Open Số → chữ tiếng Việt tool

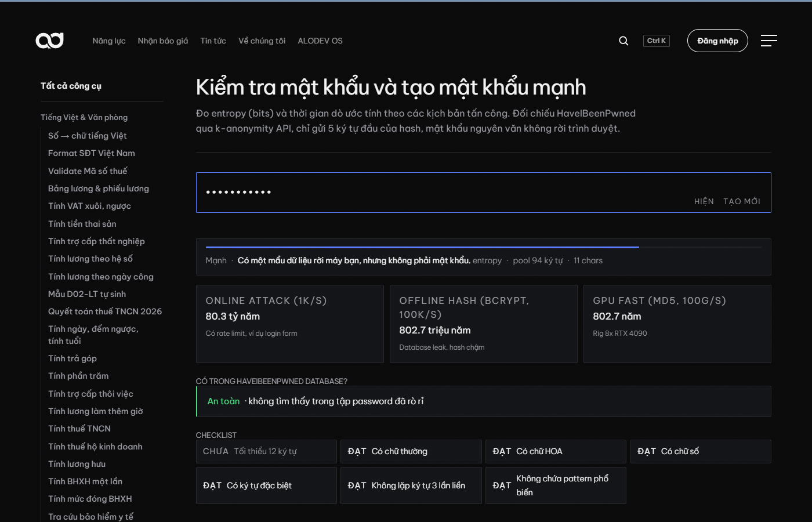[x=88, y=136]
